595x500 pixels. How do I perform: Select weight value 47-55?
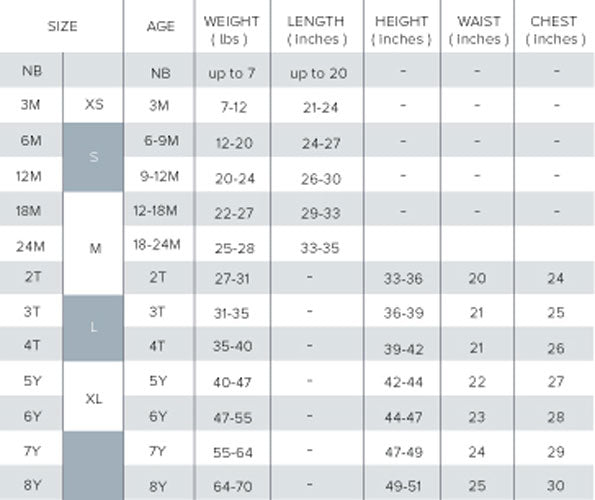tap(233, 418)
